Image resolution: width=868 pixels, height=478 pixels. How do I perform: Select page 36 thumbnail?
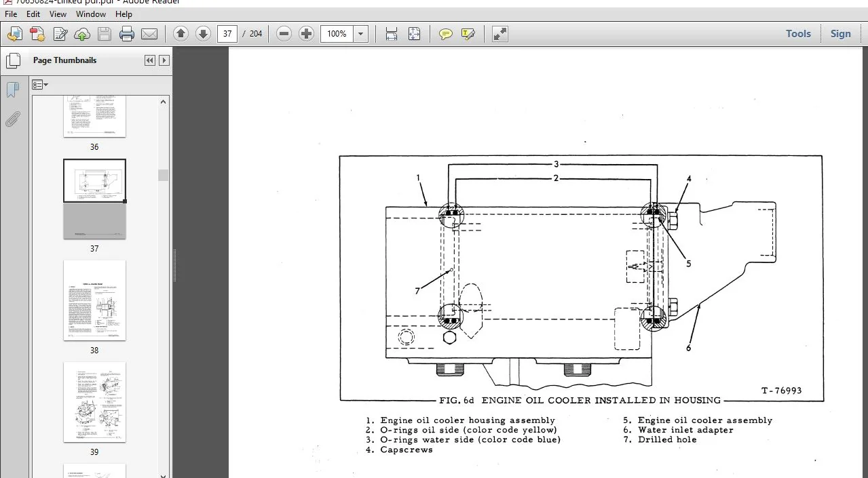point(94,117)
